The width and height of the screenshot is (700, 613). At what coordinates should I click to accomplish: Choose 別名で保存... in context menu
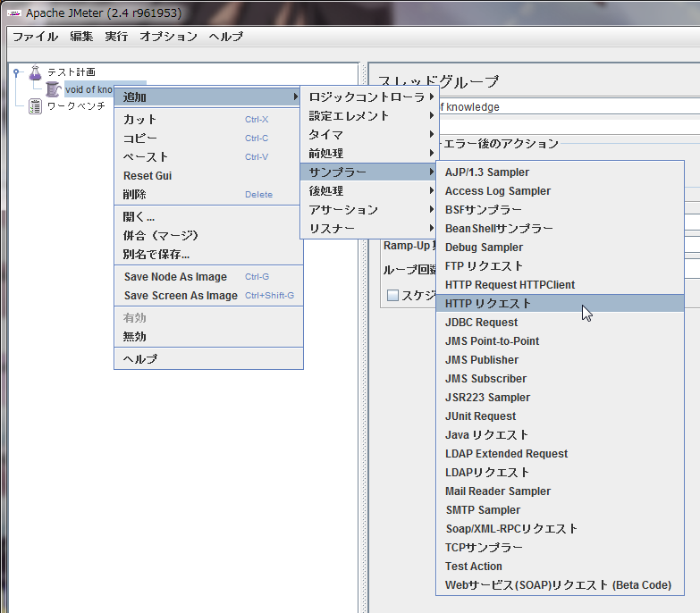pos(208,255)
